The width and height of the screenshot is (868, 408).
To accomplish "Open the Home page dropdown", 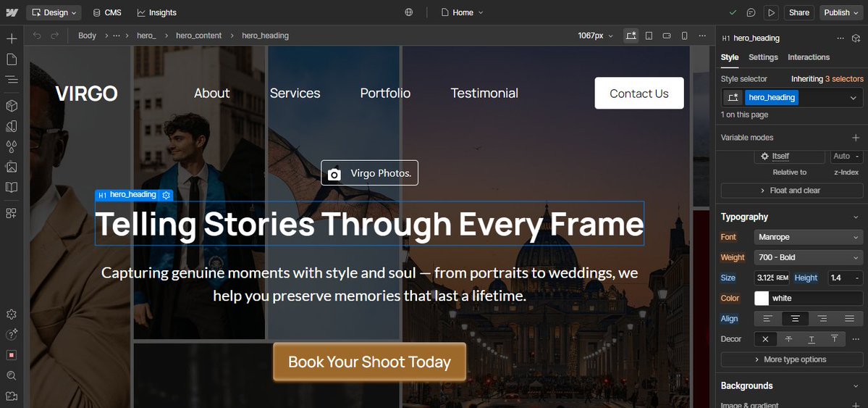I will [462, 13].
